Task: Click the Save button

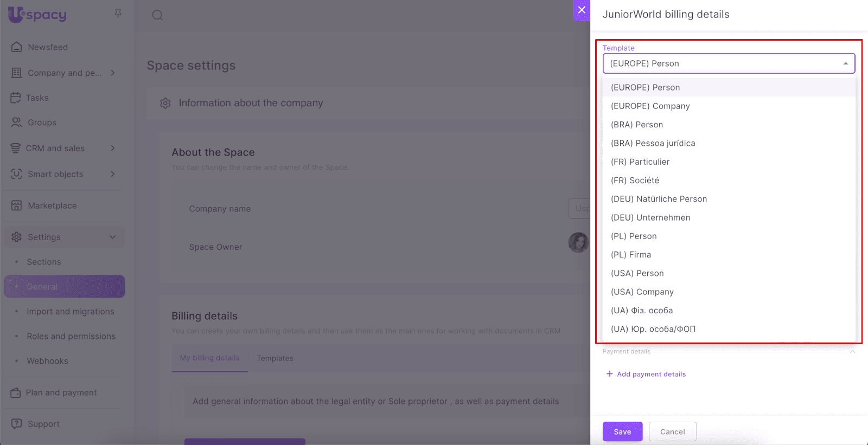Action: point(622,431)
